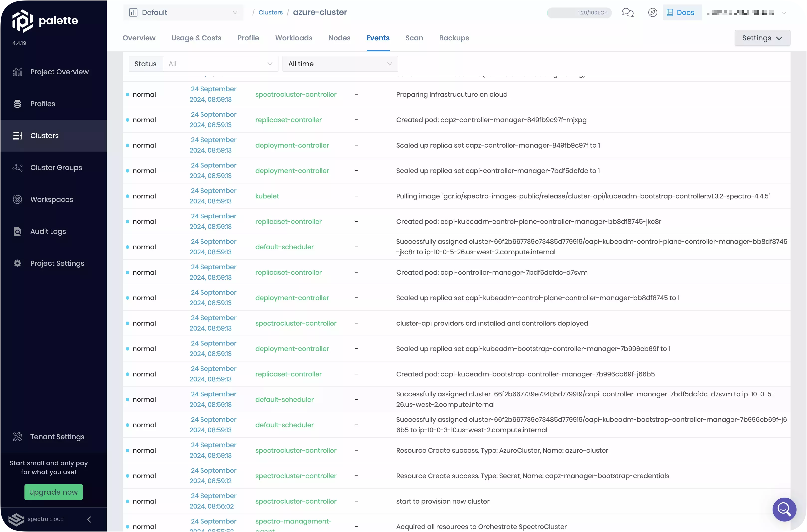The image size is (807, 532).
Task: Expand the Settings dropdown button
Action: pyautogui.click(x=762, y=38)
